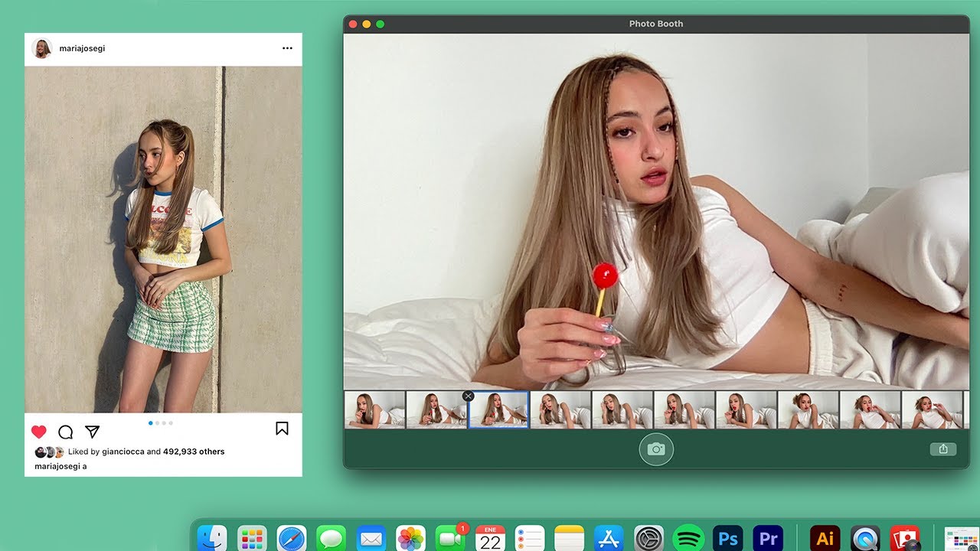Open mariajosegi profile avatar picture
Screen dimensions: 980x551
coord(42,48)
